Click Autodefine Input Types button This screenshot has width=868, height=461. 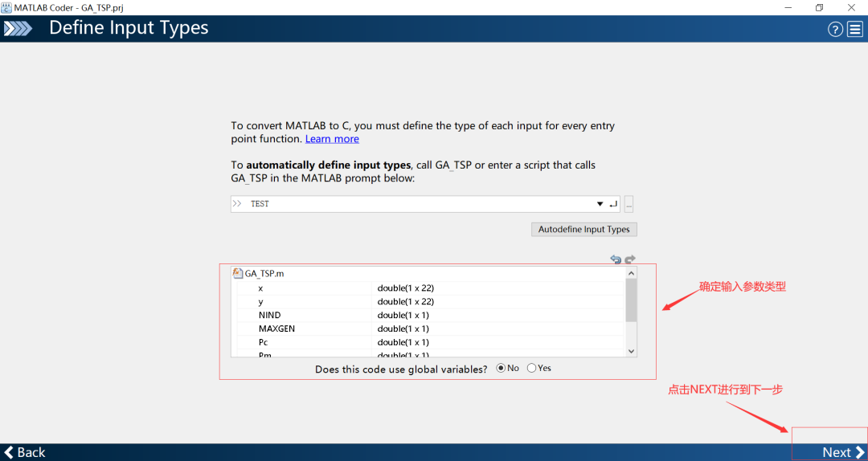pyautogui.click(x=584, y=230)
